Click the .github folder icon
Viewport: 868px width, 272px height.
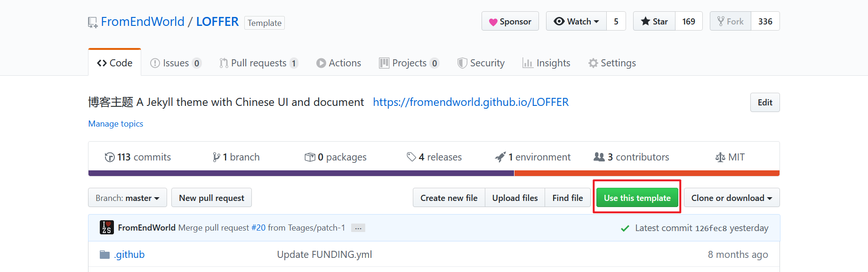point(104,255)
